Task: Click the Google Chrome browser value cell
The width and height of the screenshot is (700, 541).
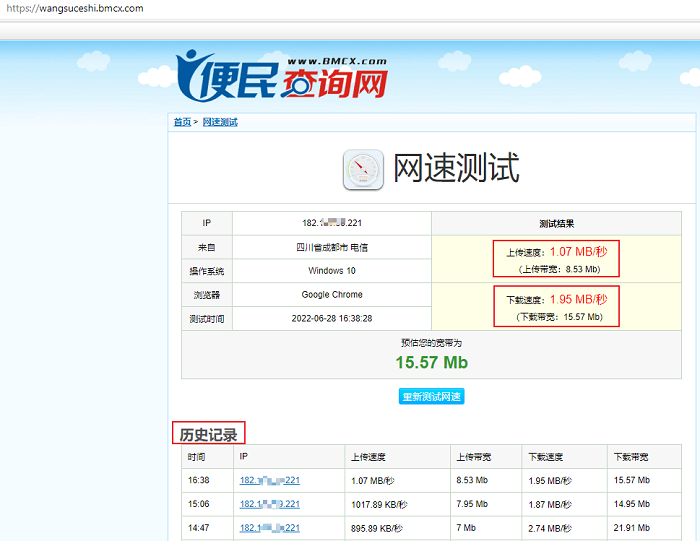Action: point(331,295)
